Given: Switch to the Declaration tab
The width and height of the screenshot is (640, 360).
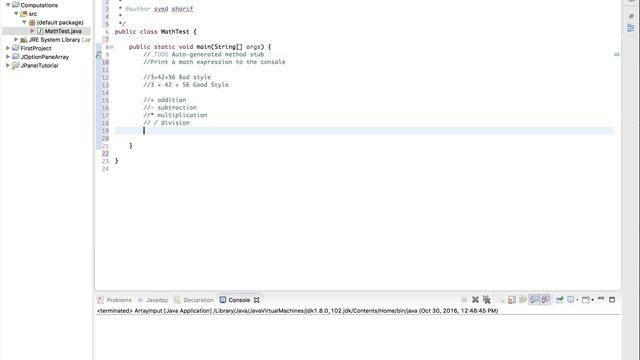Looking at the screenshot, I should coord(194,300).
